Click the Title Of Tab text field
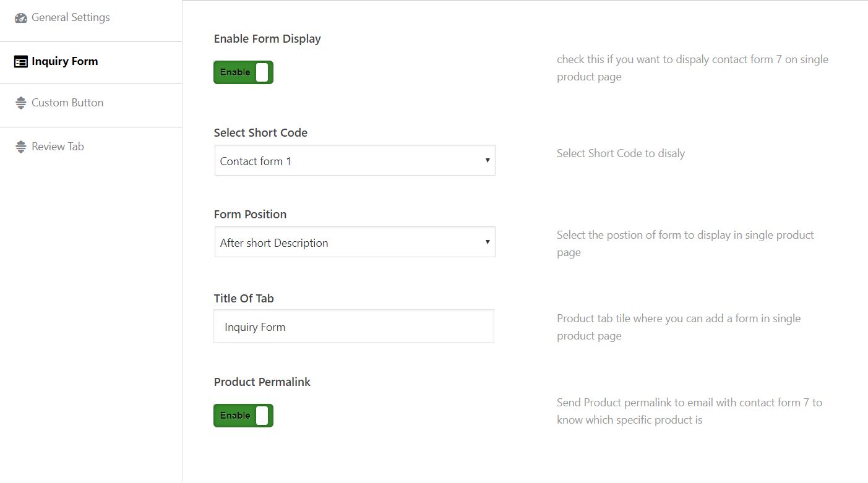The image size is (868, 483). (x=354, y=327)
